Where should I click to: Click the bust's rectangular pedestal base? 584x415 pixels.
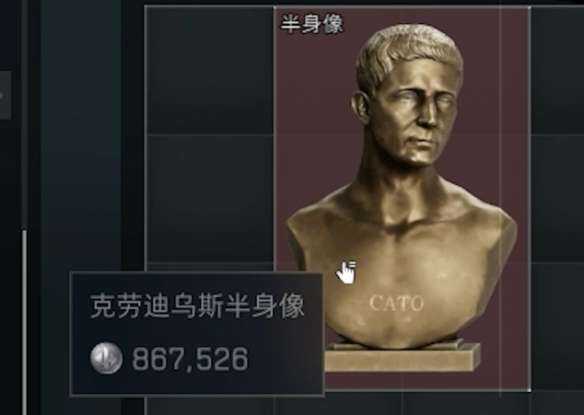tap(402, 357)
